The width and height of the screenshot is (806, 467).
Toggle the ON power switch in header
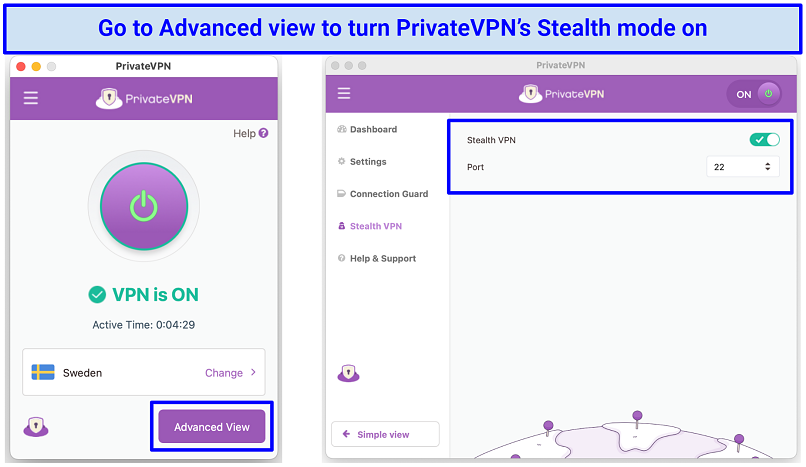pyautogui.click(x=754, y=94)
